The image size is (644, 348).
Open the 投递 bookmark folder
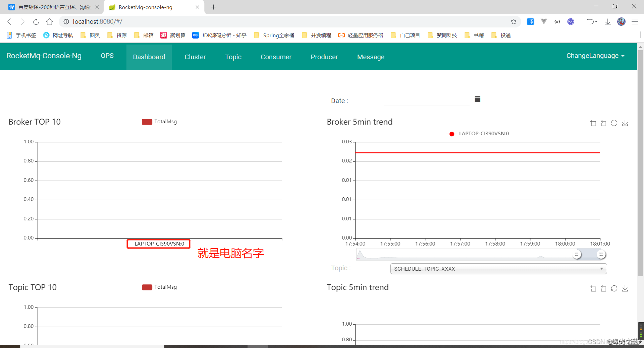pos(501,35)
